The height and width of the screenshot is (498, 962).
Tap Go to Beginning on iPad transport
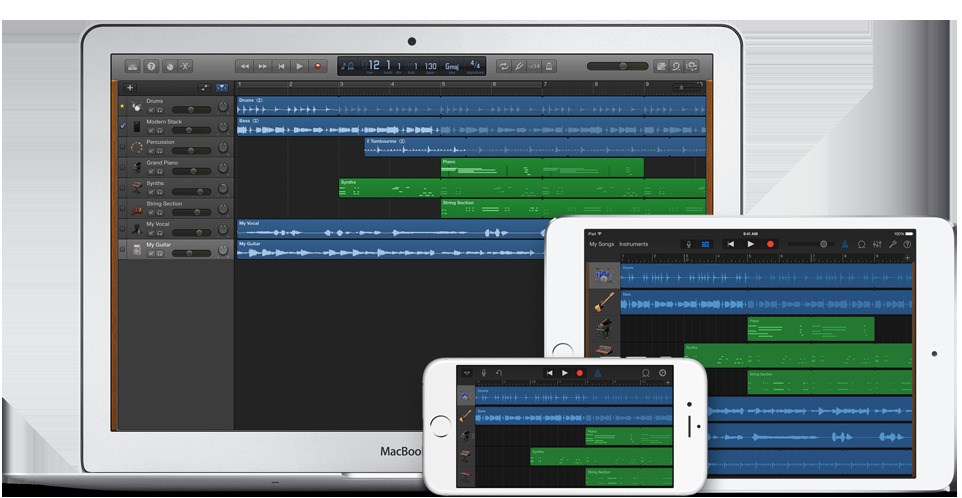(x=731, y=244)
